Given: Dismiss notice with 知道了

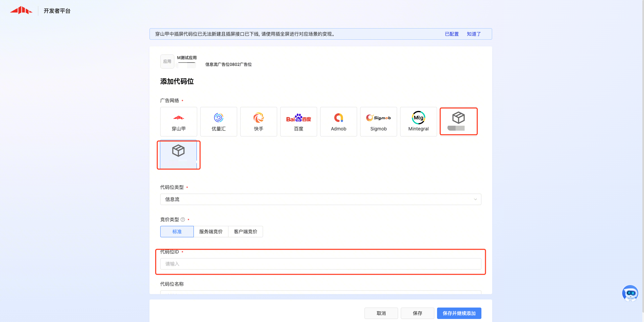Looking at the screenshot, I should [x=474, y=34].
